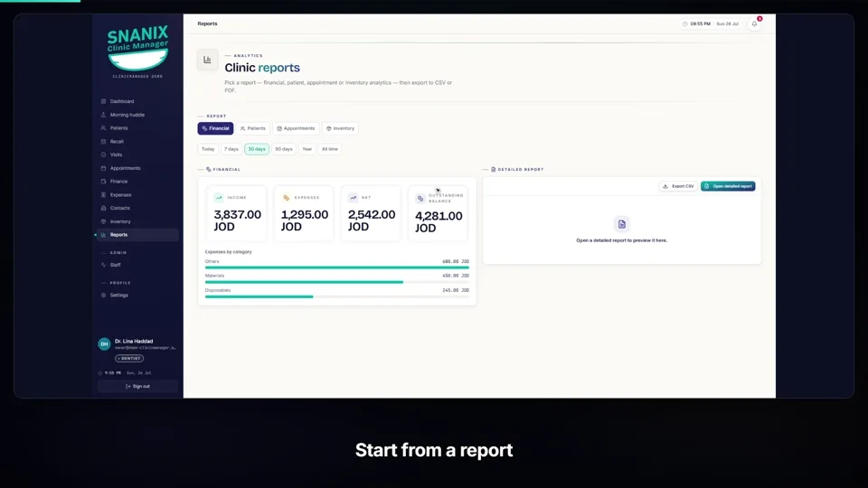Click the Materials expense category bar
Screen dimensions: 868x488
pyautogui.click(x=337, y=282)
